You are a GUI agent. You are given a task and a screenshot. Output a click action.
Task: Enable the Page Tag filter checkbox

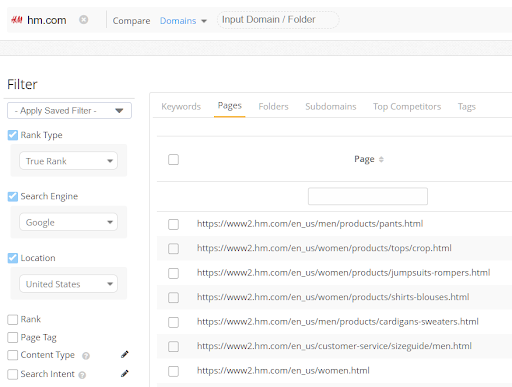pyautogui.click(x=13, y=337)
